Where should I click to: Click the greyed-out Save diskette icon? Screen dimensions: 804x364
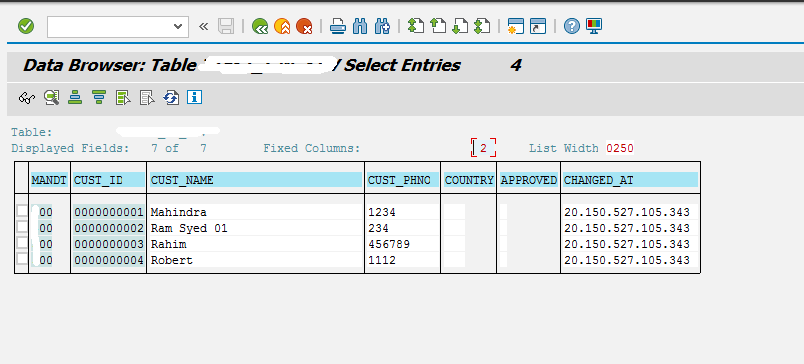tap(226, 26)
